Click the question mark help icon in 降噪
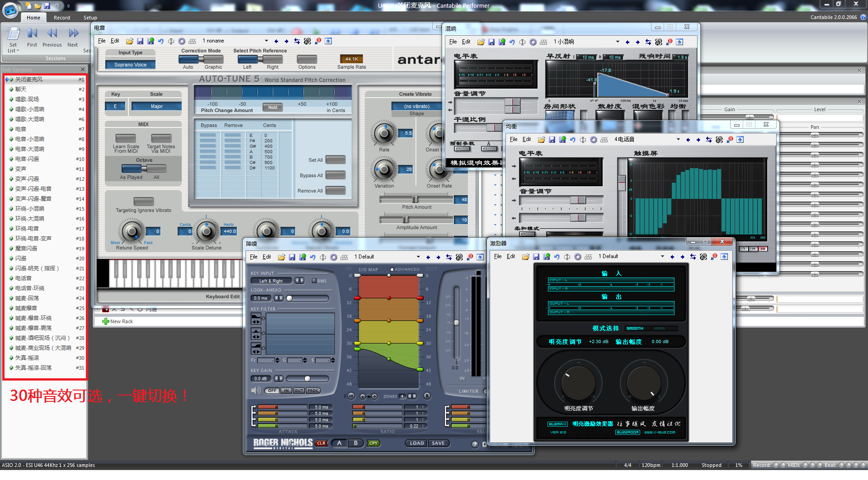Screen dimensions: 868x480 475,445
